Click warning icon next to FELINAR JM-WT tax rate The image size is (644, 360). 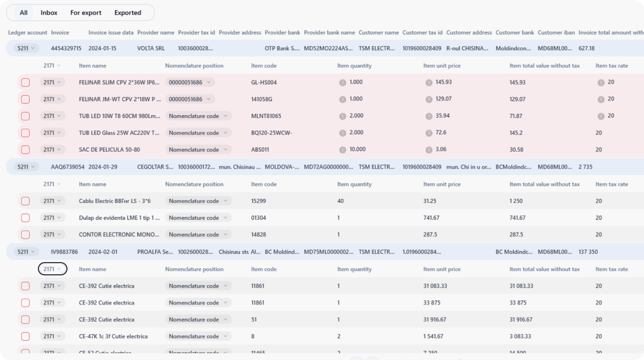[x=601, y=99]
